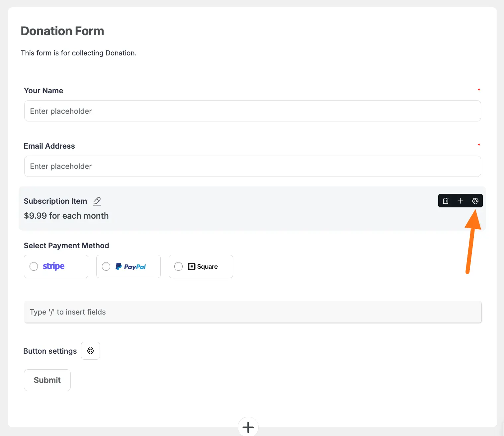The height and width of the screenshot is (436, 504).
Task: Click the Square logo
Action: 203,266
